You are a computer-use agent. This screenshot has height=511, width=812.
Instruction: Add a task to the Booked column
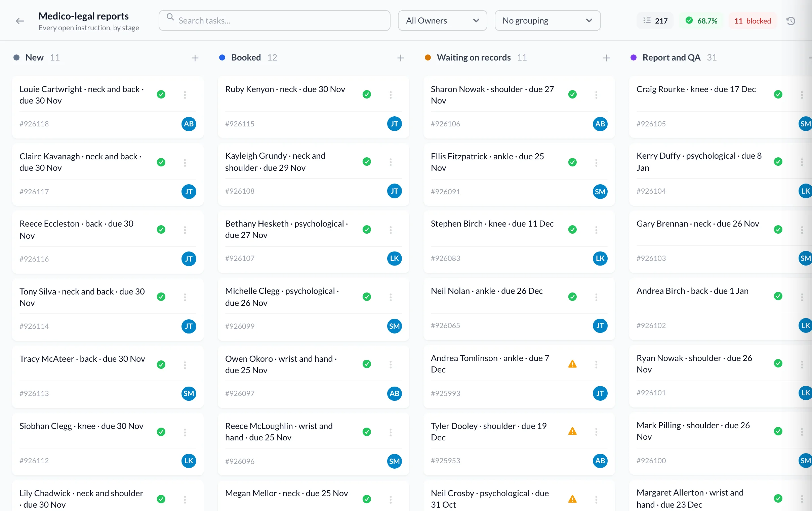(401, 58)
